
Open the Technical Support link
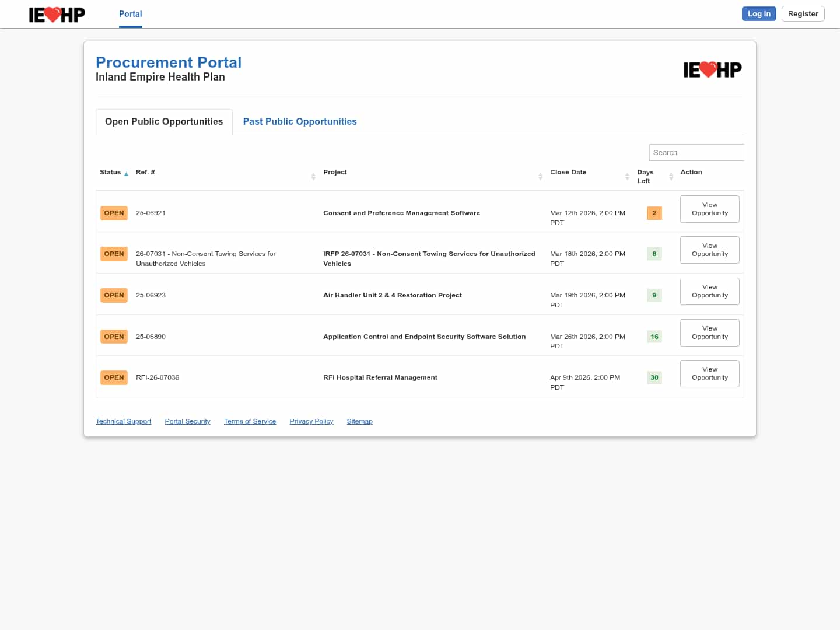(x=123, y=421)
